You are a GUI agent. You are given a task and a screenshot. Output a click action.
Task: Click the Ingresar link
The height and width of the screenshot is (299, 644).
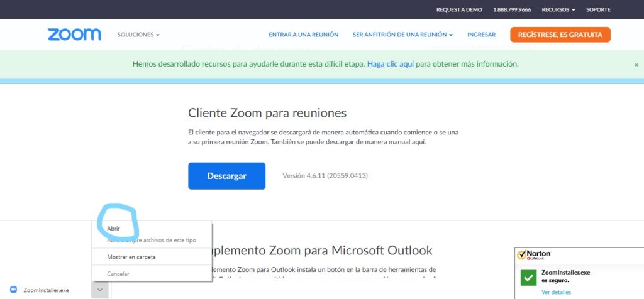(481, 35)
